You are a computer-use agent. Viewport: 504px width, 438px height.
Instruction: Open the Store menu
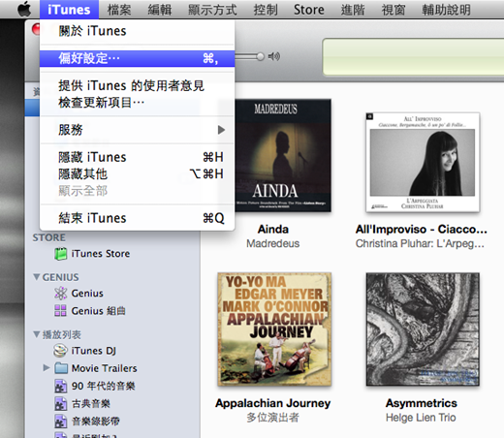[309, 10]
